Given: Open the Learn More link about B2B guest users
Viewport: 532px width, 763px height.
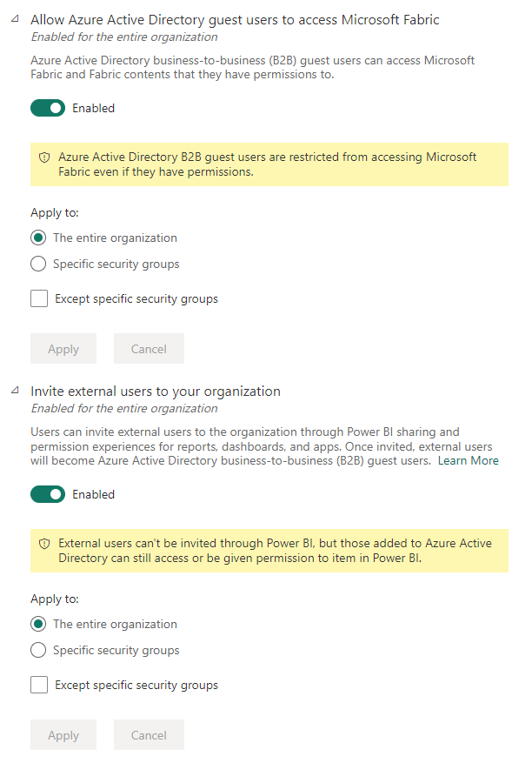Looking at the screenshot, I should [x=469, y=460].
